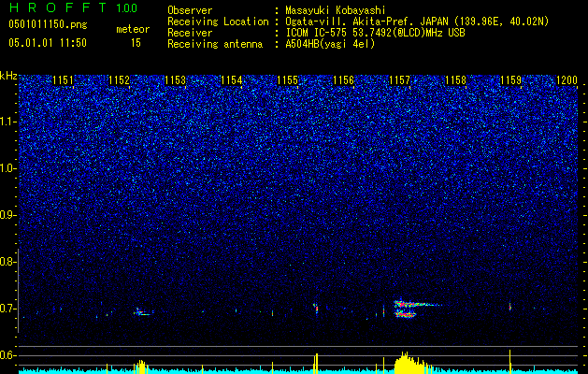Click the Receiver label
The image size is (588, 374).
[190, 34]
